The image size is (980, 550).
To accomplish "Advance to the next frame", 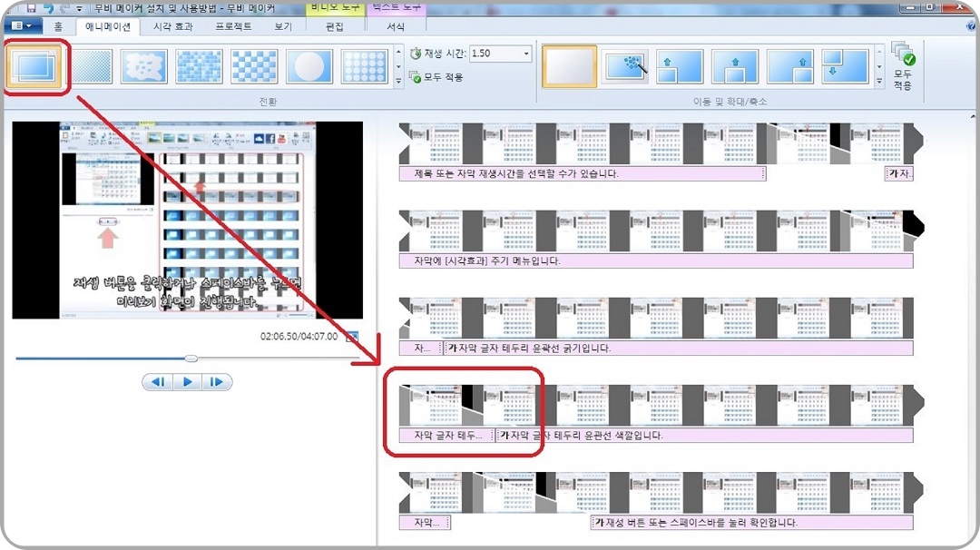I will click(x=216, y=382).
